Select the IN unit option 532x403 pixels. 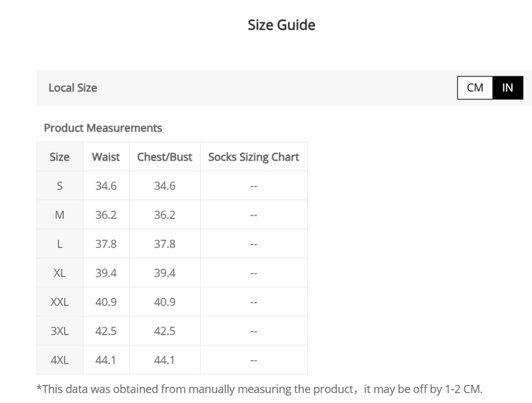pyautogui.click(x=507, y=88)
